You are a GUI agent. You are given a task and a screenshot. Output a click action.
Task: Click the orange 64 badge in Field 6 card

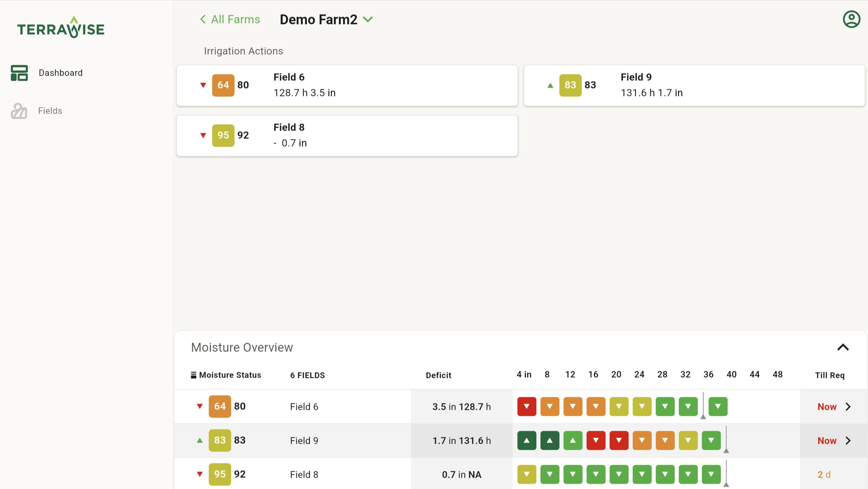pos(223,85)
